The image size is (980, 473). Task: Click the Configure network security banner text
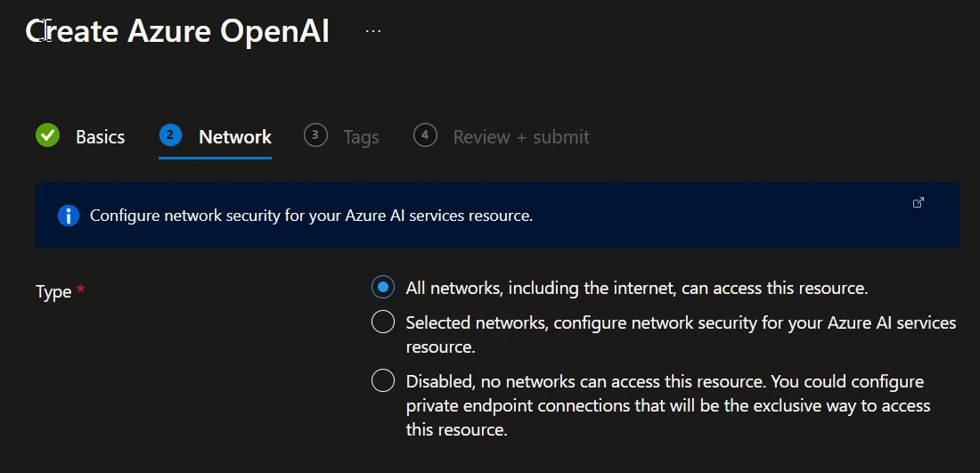[311, 216]
